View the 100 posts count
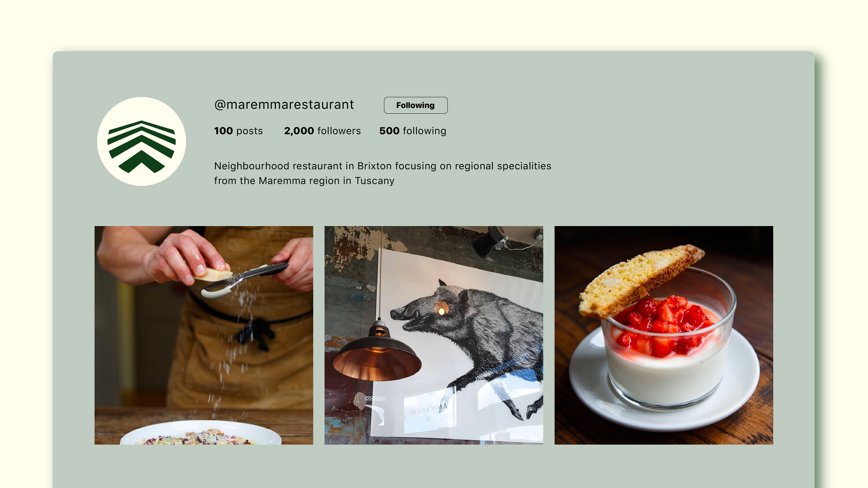The image size is (868, 488). (238, 131)
